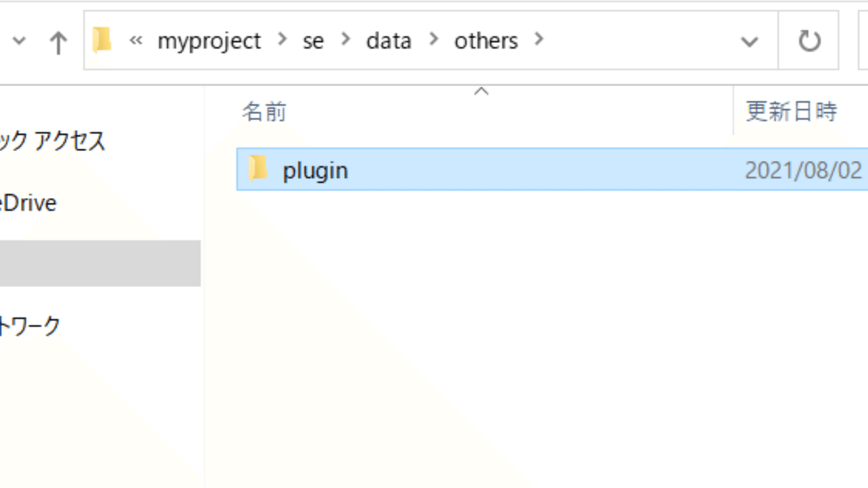Click the Up one level arrow
This screenshot has width=868, height=488.
pos(58,42)
